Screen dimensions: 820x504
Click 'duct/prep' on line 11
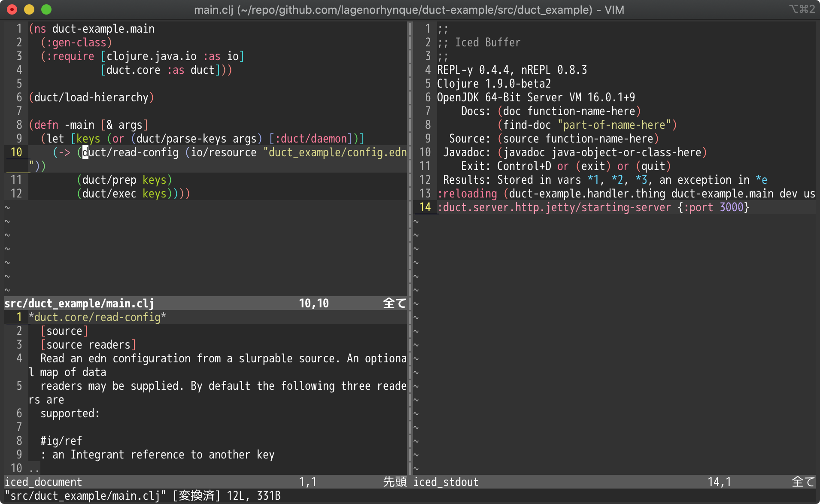[109, 180]
